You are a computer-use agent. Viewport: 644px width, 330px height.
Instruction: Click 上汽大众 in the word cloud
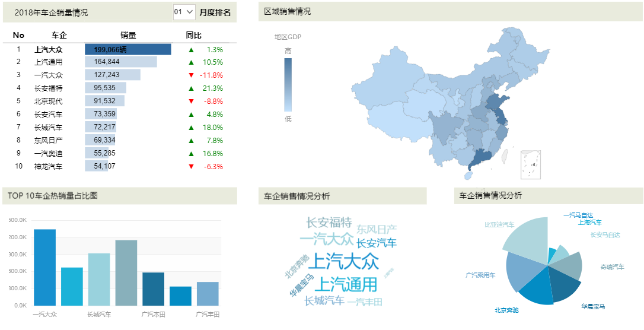343,261
